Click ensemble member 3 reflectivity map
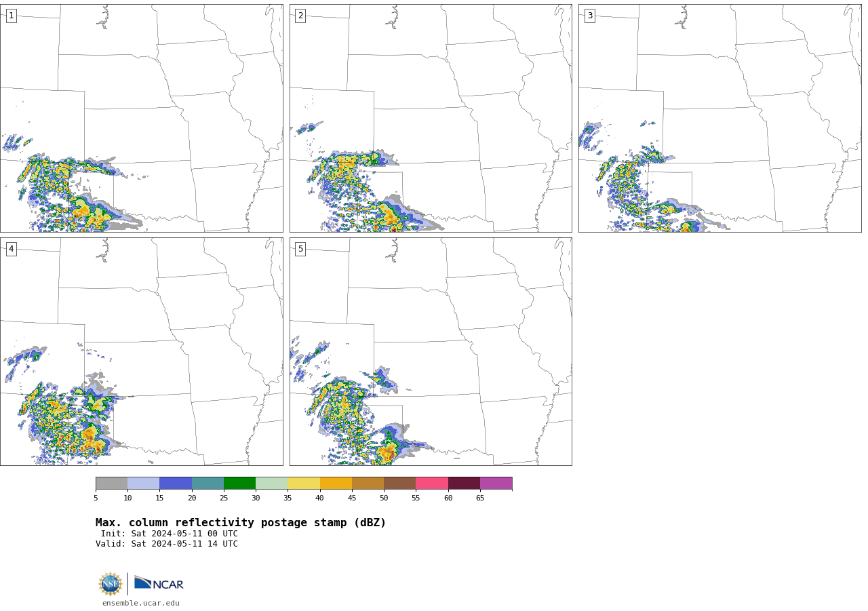The height and width of the screenshot is (611, 868). 720,118
